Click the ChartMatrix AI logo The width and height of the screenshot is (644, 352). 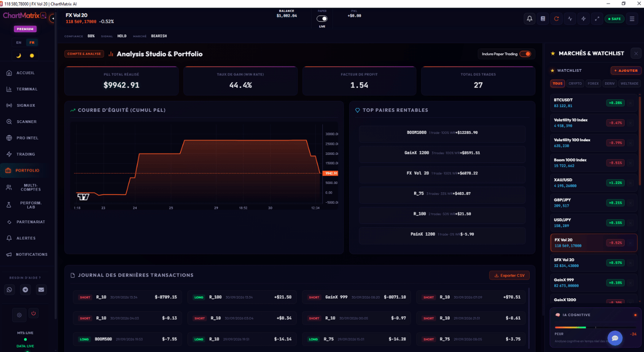pyautogui.click(x=24, y=16)
